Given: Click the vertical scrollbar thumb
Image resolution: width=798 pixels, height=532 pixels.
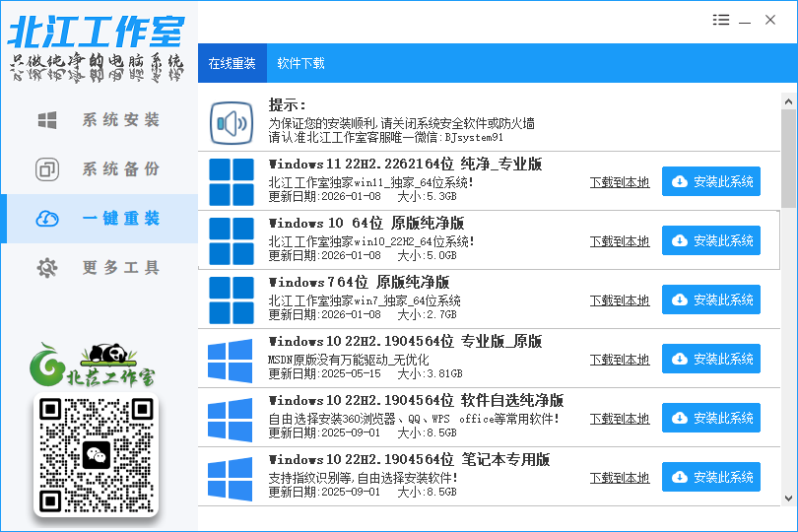Looking at the screenshot, I should point(788,159).
